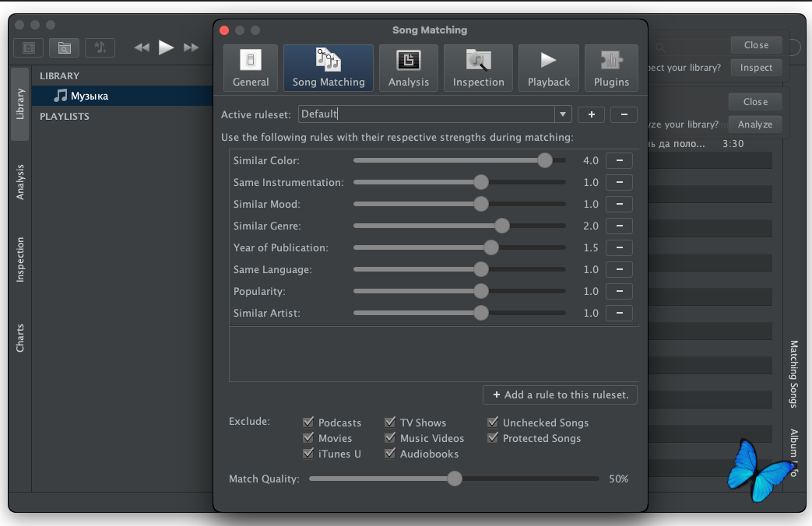Open the Inspection preferences pane
812x526 pixels.
point(478,68)
